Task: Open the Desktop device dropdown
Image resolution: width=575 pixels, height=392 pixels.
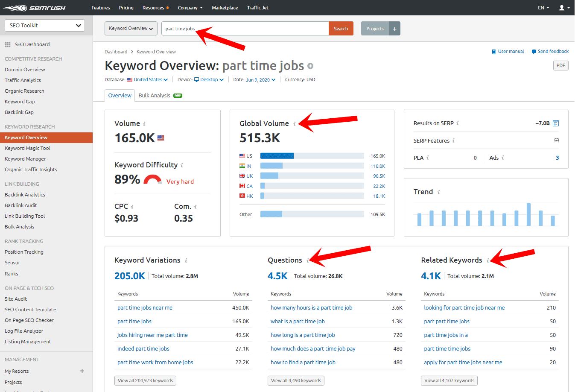Action: [209, 80]
